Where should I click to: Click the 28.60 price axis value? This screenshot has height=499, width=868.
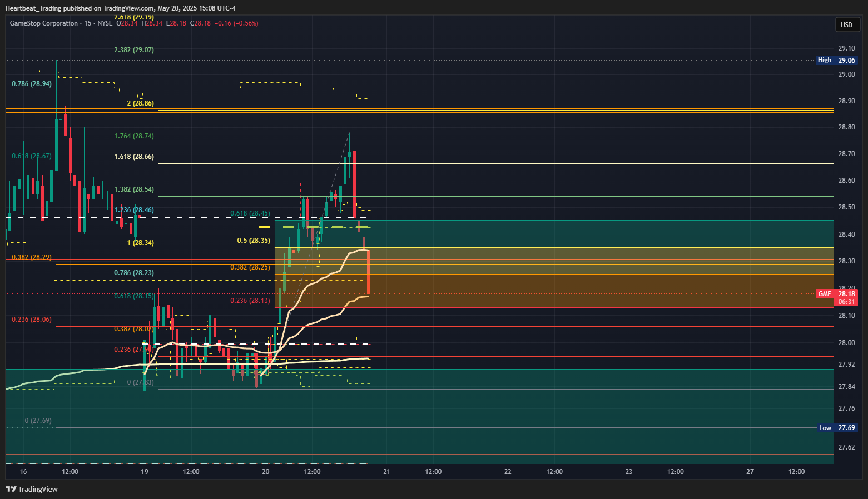[846, 181]
